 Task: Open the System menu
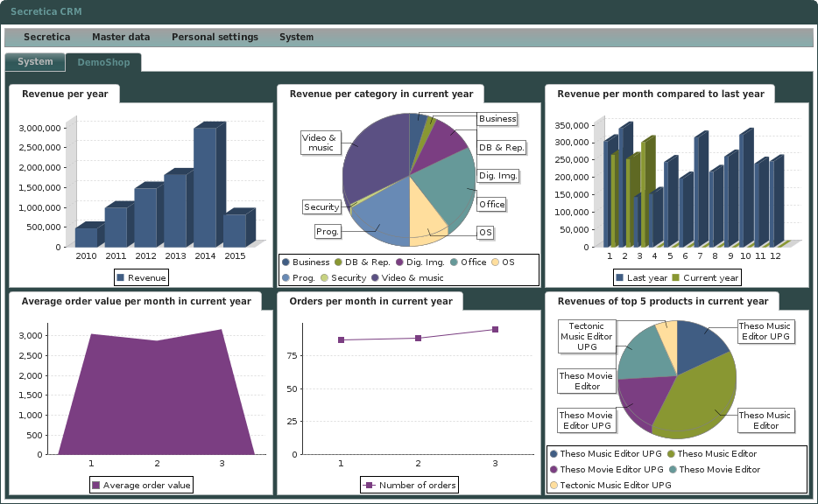pos(296,37)
